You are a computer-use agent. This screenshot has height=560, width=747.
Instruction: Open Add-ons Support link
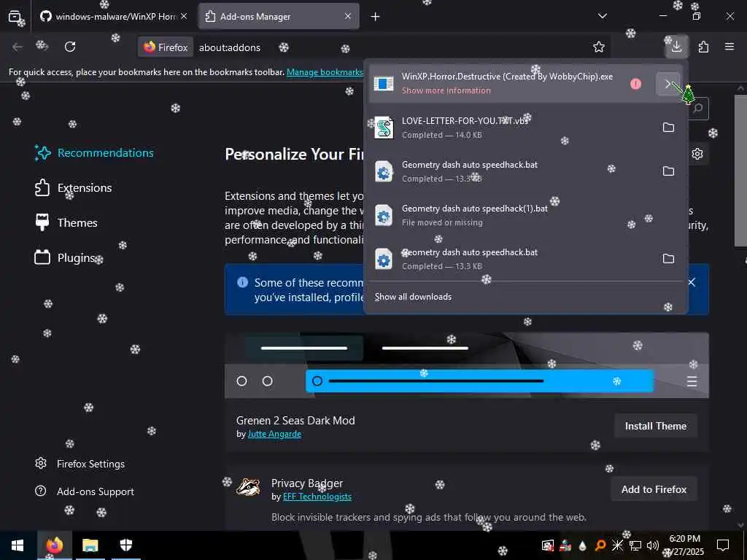(x=85, y=491)
